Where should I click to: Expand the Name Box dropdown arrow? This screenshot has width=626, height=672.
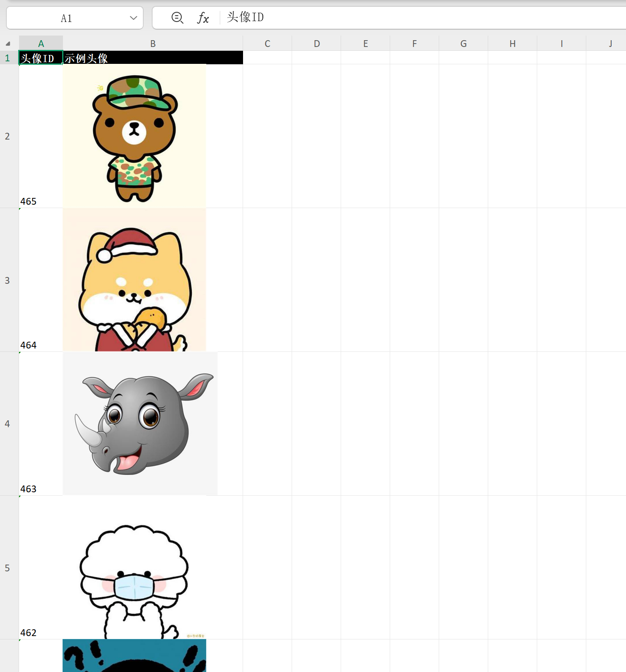click(x=134, y=18)
